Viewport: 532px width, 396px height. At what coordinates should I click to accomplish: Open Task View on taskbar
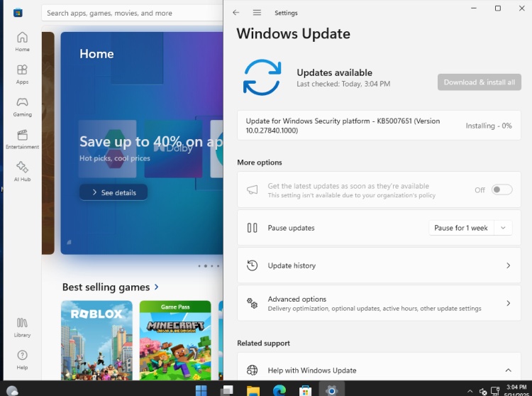[227, 390]
